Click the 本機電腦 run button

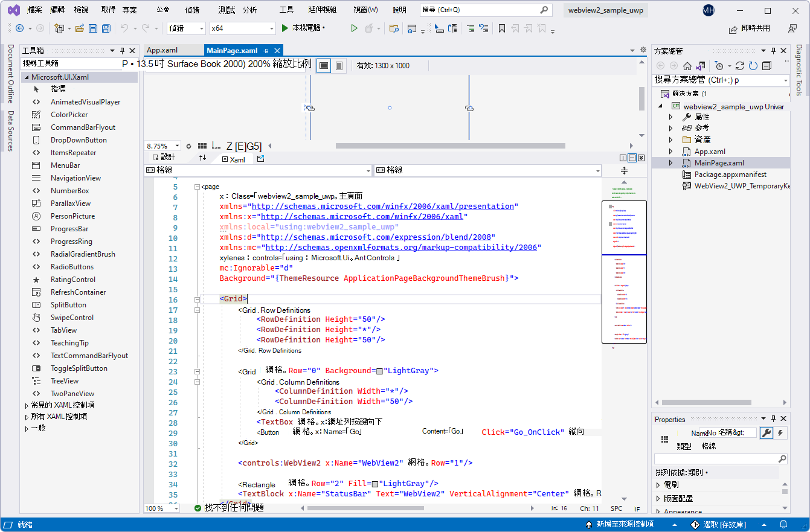click(x=308, y=28)
